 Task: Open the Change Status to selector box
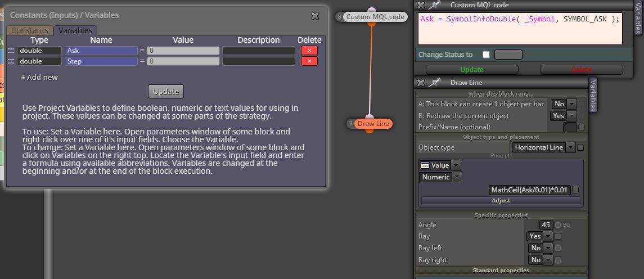point(508,54)
